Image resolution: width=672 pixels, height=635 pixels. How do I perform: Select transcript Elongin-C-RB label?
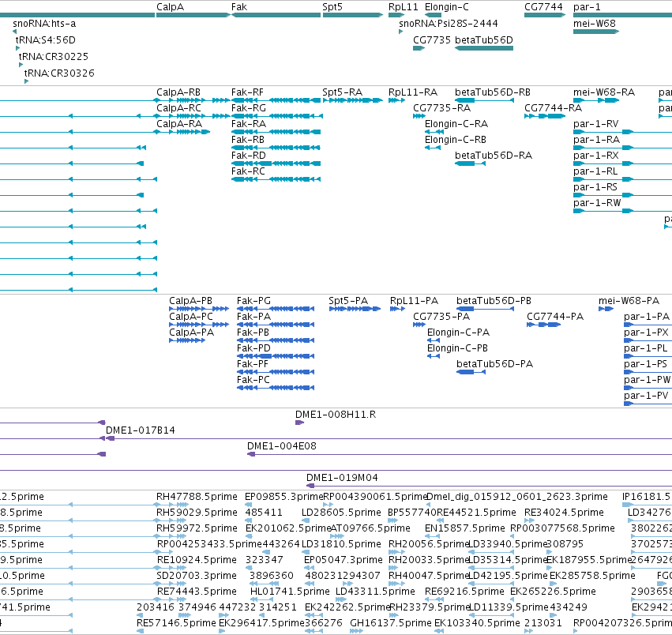tap(456, 140)
